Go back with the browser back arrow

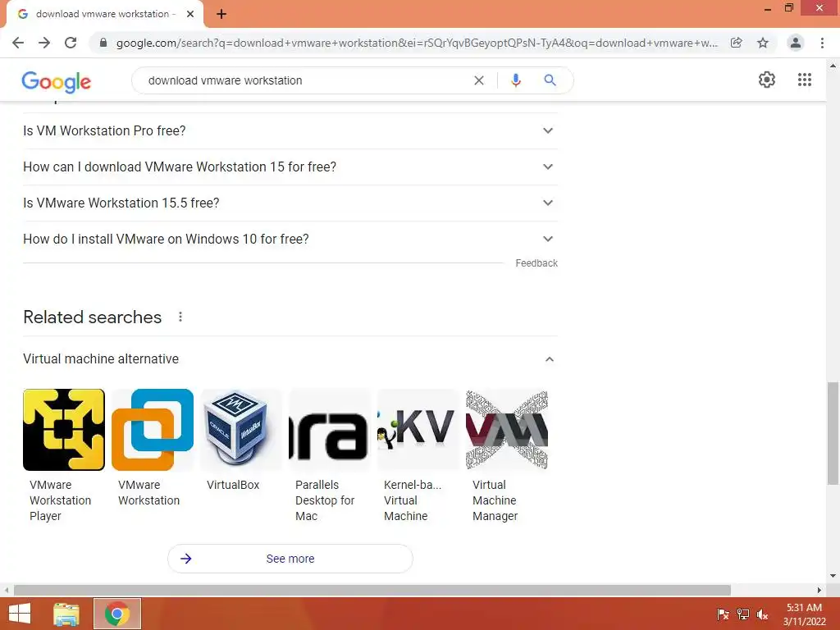pos(18,43)
